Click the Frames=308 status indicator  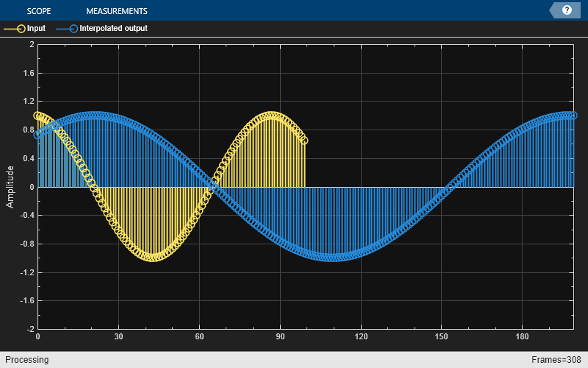(556, 360)
